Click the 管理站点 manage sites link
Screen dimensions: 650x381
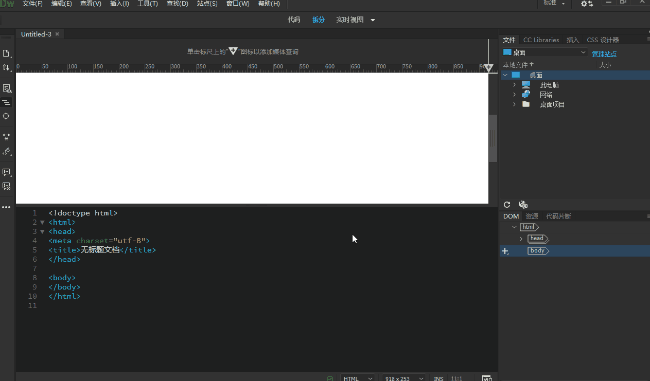click(x=604, y=54)
